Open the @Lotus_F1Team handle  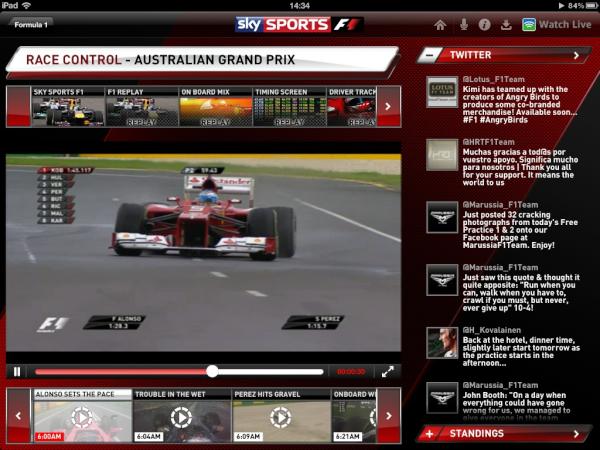(494, 80)
